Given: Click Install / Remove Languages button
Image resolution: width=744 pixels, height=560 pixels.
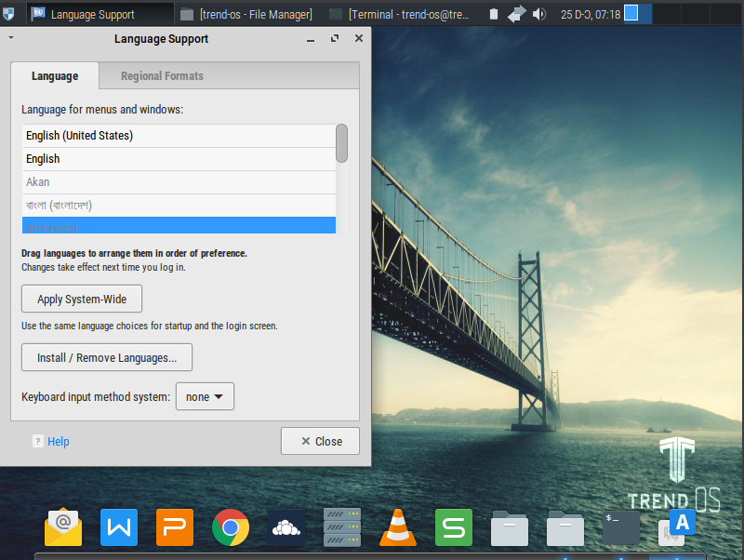Looking at the screenshot, I should [107, 357].
